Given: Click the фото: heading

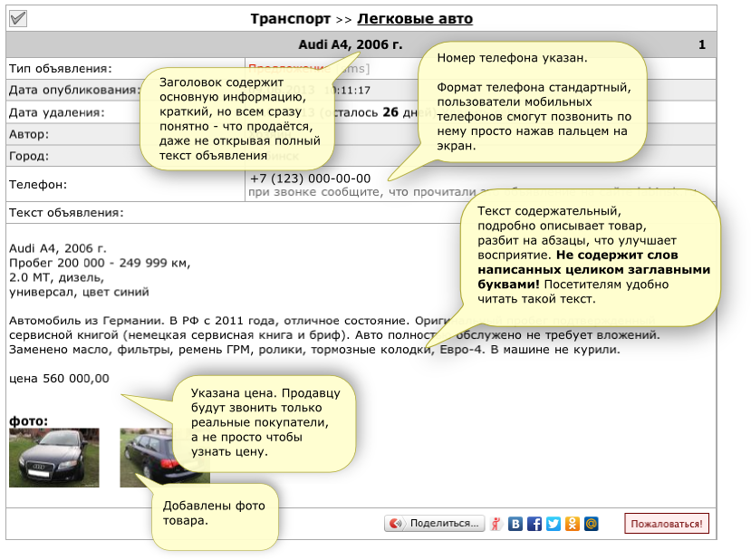Looking at the screenshot, I should click(x=29, y=421).
